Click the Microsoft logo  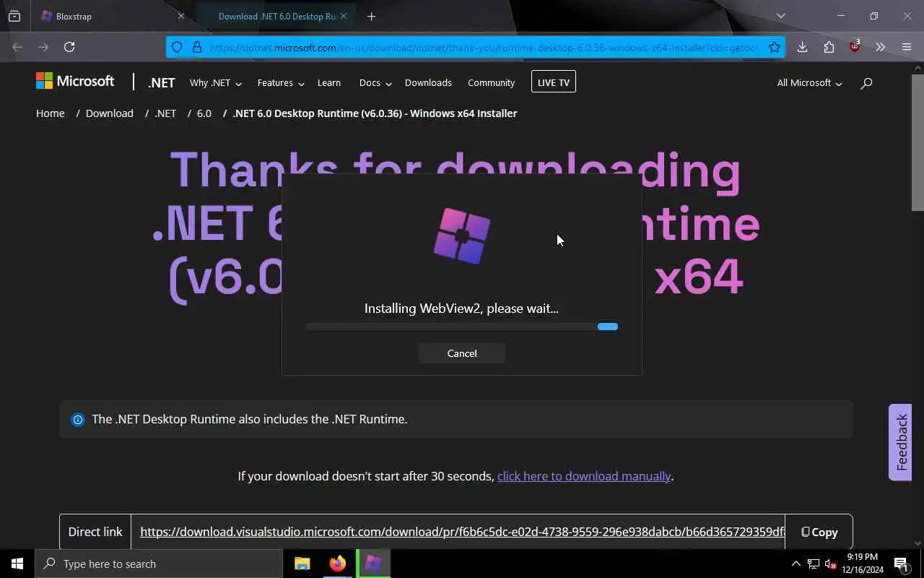pyautogui.click(x=75, y=82)
